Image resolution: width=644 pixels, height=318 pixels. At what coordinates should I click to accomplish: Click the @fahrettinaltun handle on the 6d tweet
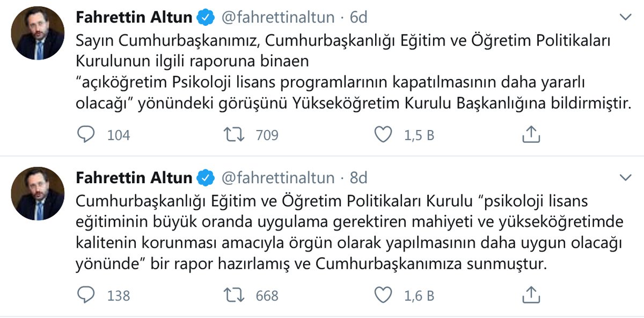point(278,17)
